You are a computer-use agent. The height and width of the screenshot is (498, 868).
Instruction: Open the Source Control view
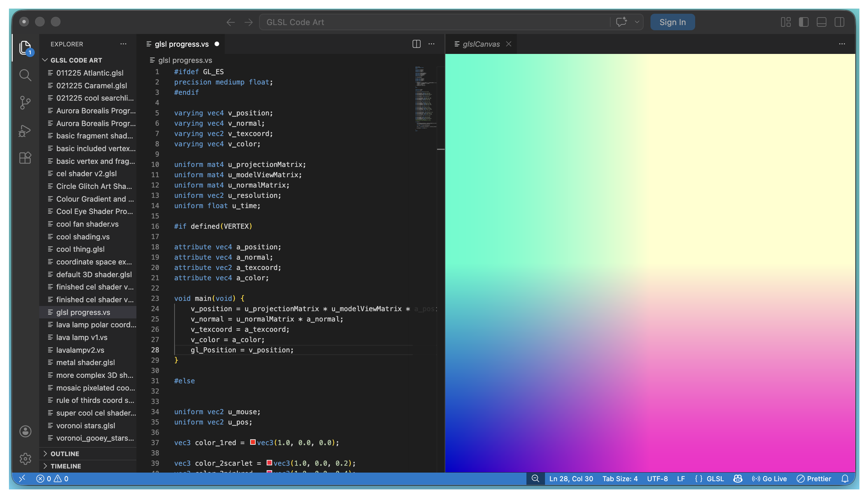pos(25,103)
